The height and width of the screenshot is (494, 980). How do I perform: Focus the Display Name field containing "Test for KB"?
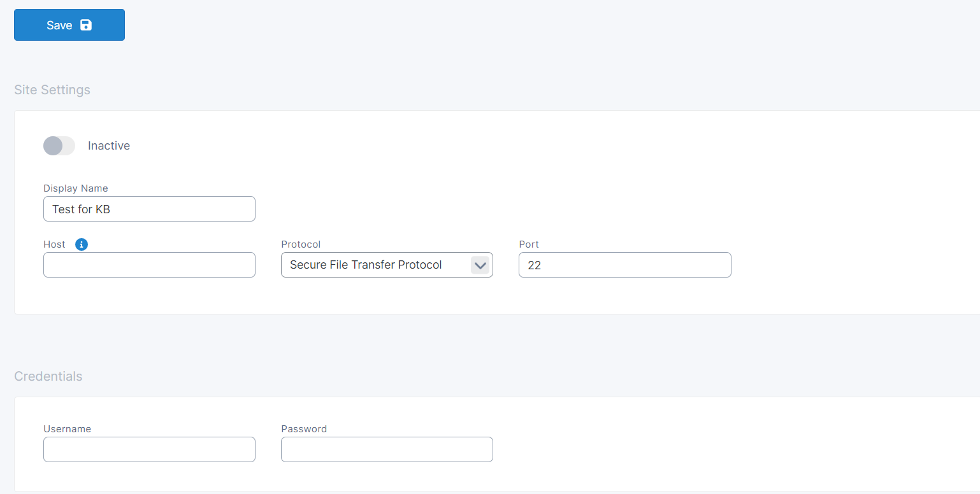tap(149, 209)
